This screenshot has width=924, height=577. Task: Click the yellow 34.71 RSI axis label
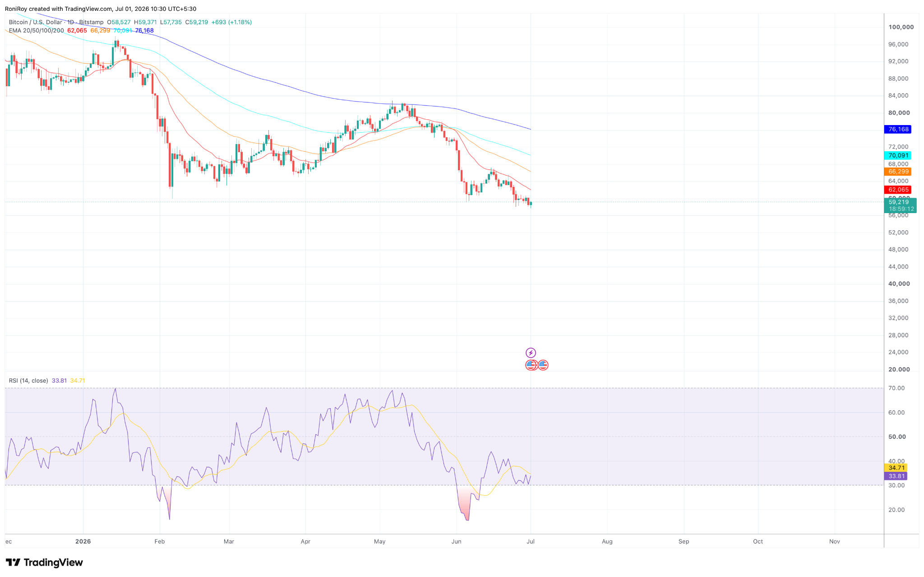(x=897, y=468)
